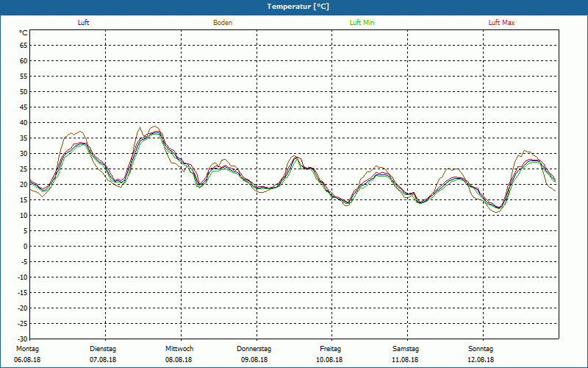Click the Sonntag day label
The image size is (588, 368).
pyautogui.click(x=481, y=349)
